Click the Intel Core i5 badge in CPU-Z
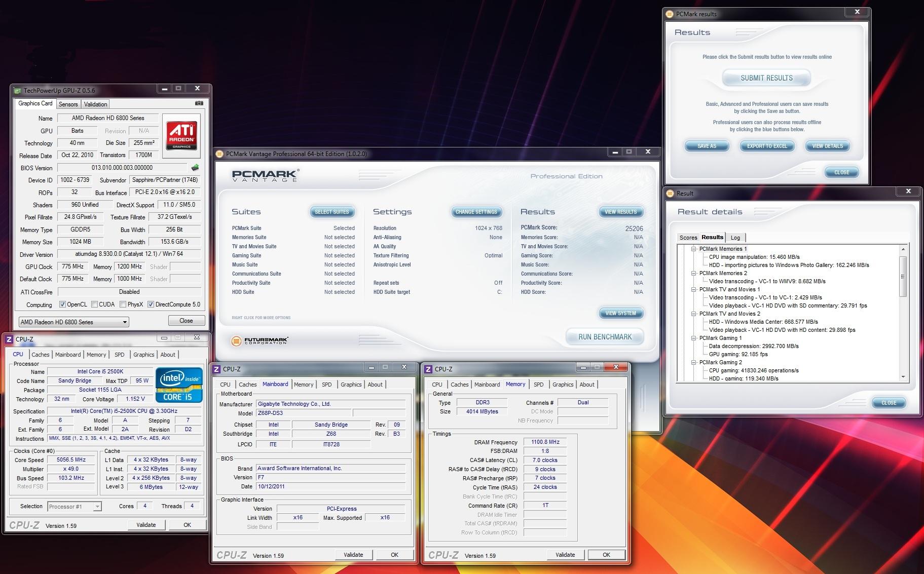 click(x=179, y=385)
